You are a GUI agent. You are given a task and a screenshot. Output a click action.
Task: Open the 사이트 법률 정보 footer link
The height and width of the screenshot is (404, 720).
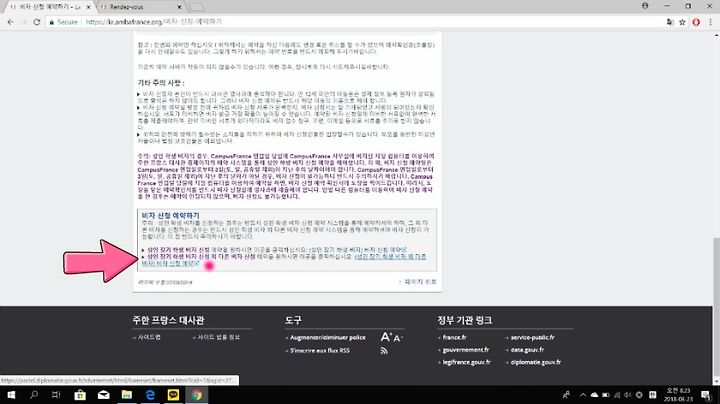pos(219,337)
